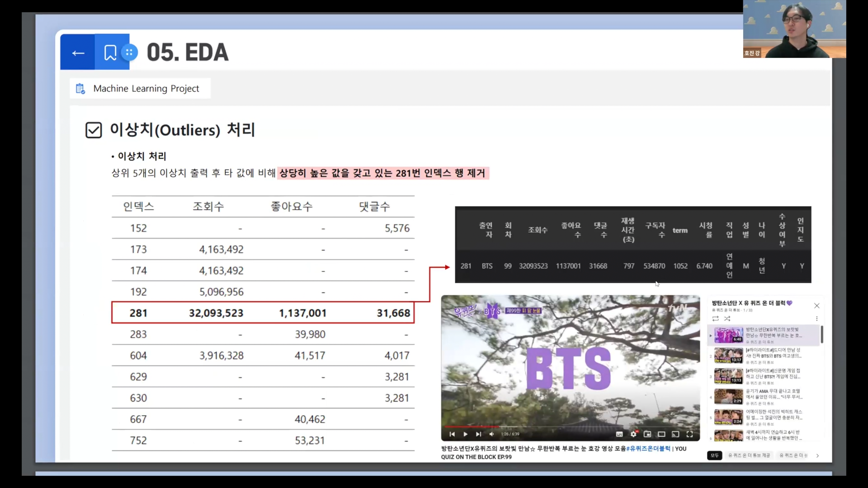The width and height of the screenshot is (868, 488).
Task: Seek using the video progress bar
Action: point(570,427)
